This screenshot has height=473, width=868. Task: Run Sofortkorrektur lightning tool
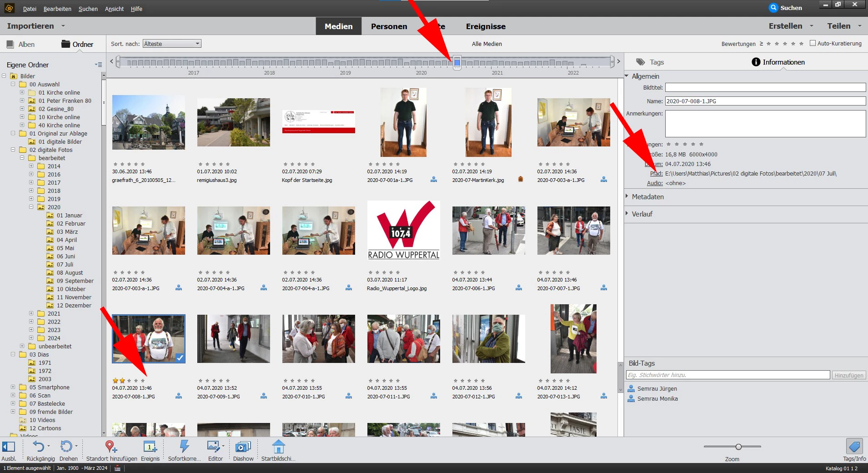(184, 447)
